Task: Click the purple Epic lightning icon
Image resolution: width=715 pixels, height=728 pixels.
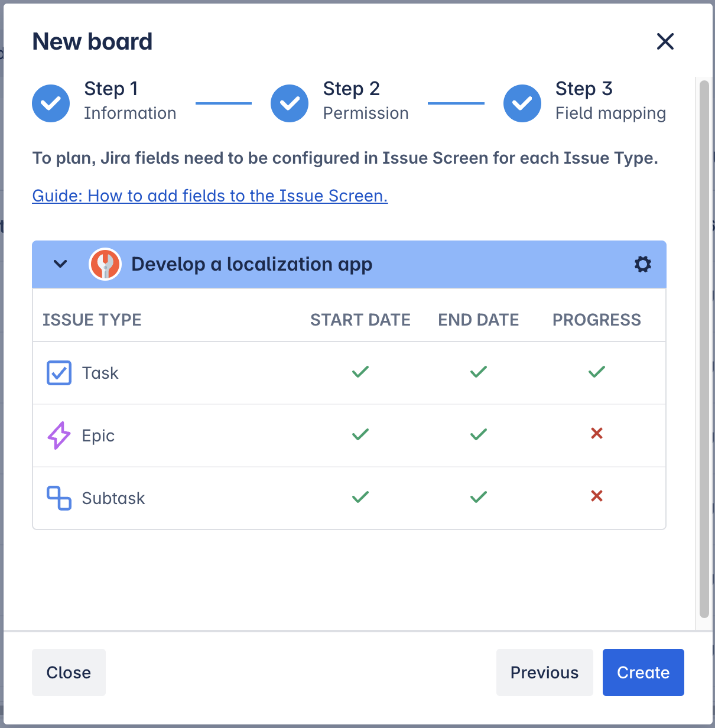Action: tap(59, 435)
